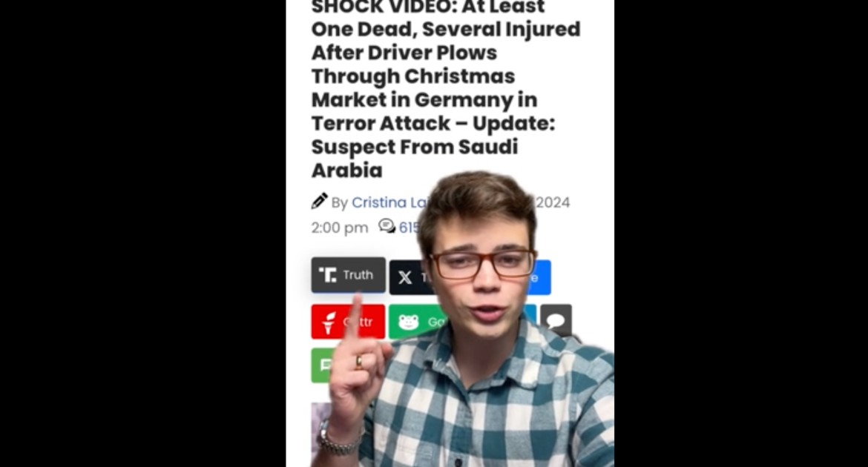Click the black letterbox area left of video
This screenshot has width=868, height=467.
(143, 233)
